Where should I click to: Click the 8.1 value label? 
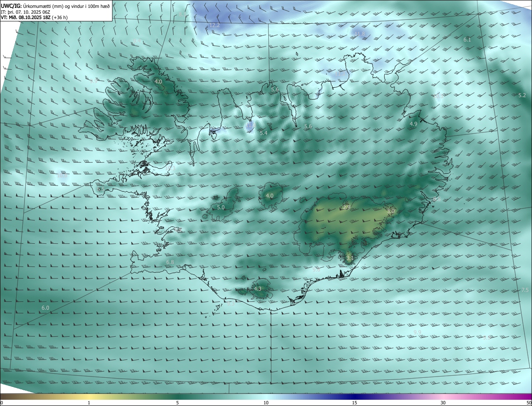[182, 15]
